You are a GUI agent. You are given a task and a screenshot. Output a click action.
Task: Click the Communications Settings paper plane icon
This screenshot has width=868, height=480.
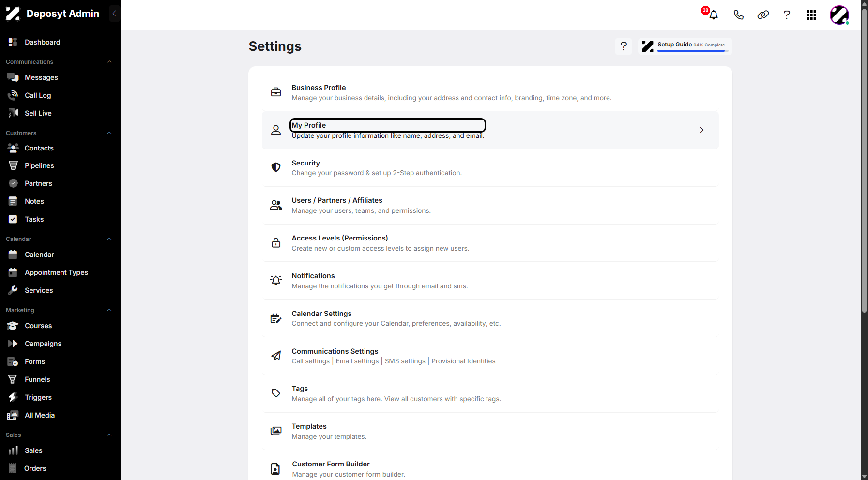pyautogui.click(x=276, y=356)
